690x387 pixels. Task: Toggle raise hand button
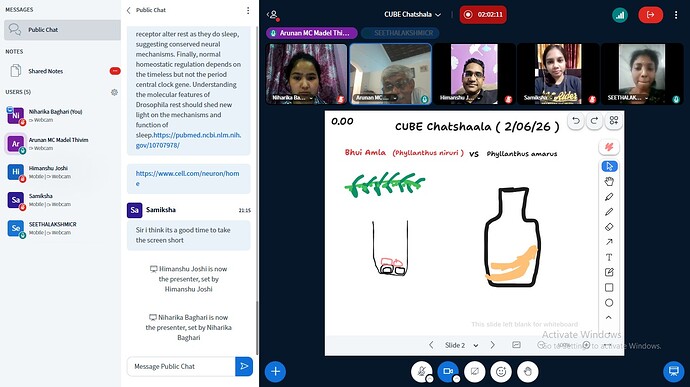528,372
